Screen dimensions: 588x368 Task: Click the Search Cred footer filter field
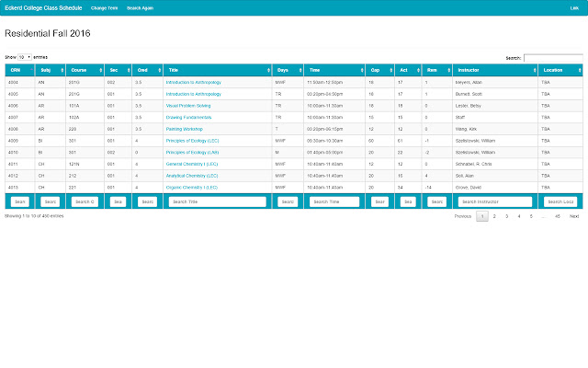[x=147, y=201]
